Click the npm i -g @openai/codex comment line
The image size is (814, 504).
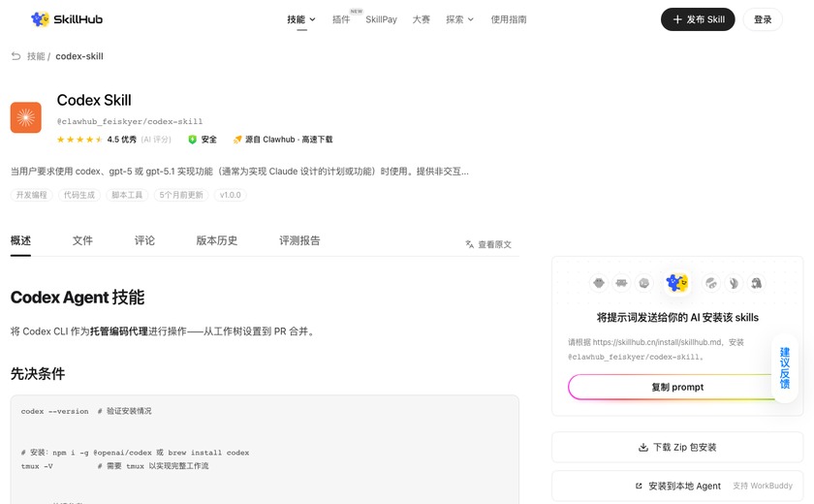[135, 453]
